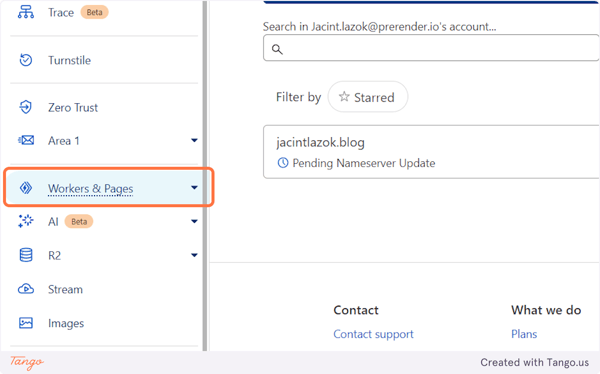Screen dimensions: 600x374
Task: Open Turnstile from the sidebar
Action: point(69,60)
